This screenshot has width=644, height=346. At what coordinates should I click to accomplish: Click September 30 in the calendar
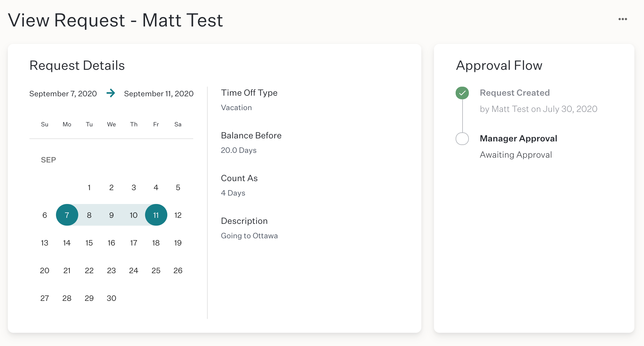[x=111, y=298]
